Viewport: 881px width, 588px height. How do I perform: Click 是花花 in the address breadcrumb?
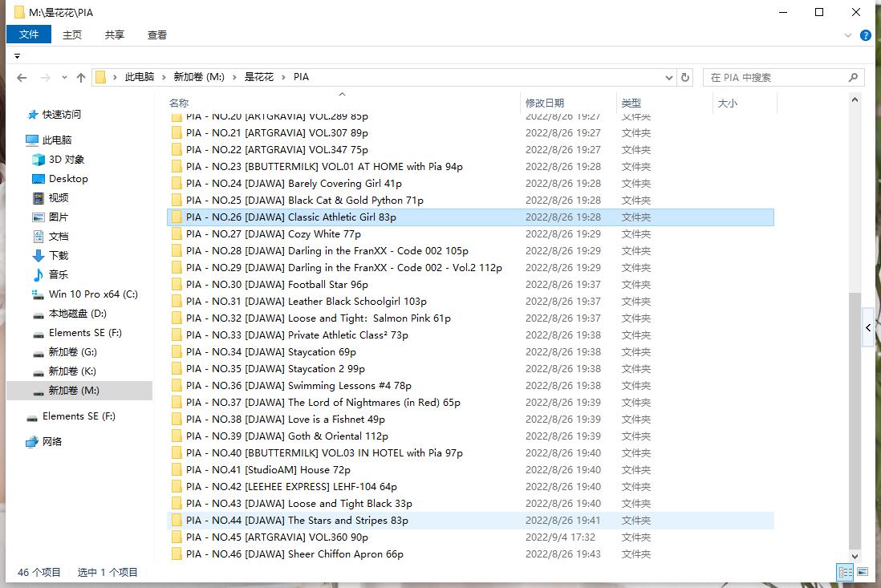pos(259,77)
